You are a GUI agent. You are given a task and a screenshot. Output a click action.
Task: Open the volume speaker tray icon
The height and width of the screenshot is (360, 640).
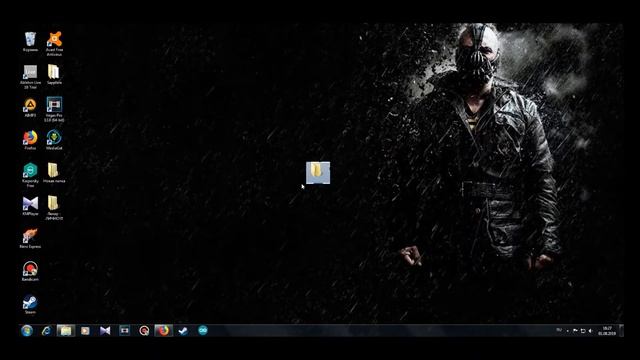coord(590,331)
